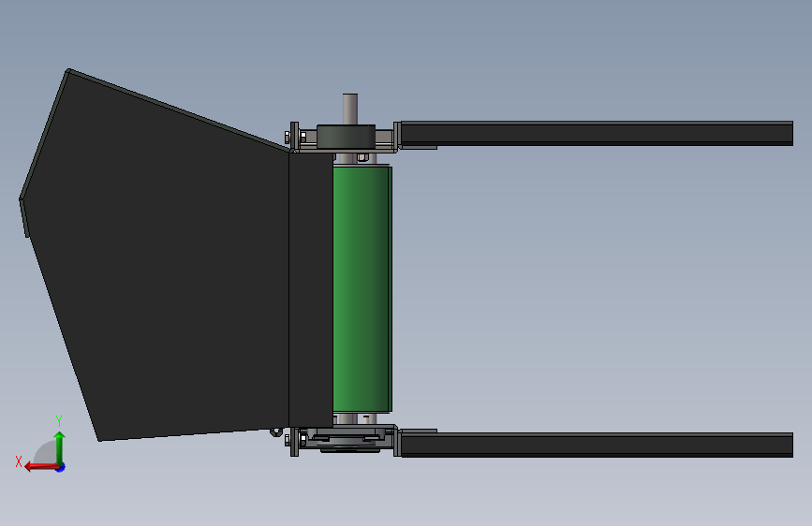Select the bottom bearing flange assembly below the roller
Image resolution: width=812 pixels, height=526 pixels.
click(x=346, y=441)
